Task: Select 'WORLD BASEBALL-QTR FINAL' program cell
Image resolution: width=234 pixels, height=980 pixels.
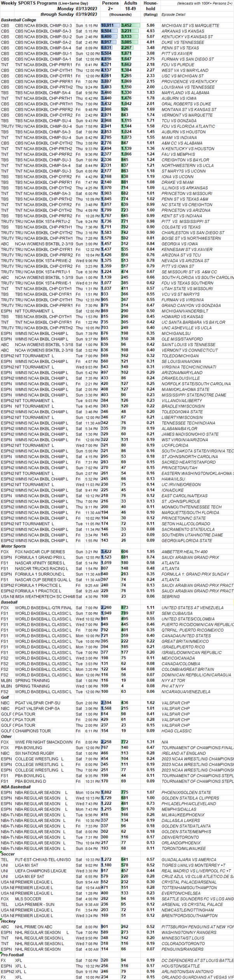Action: point(44,608)
